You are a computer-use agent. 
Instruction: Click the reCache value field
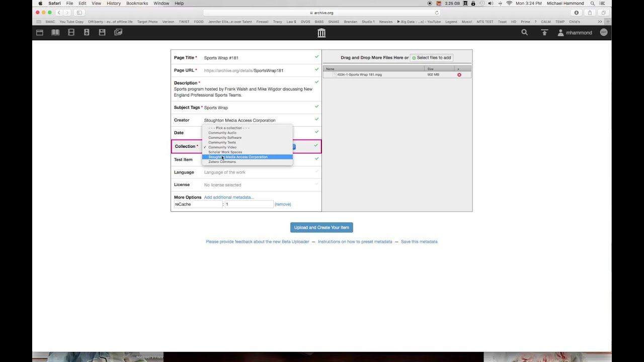coord(249,204)
